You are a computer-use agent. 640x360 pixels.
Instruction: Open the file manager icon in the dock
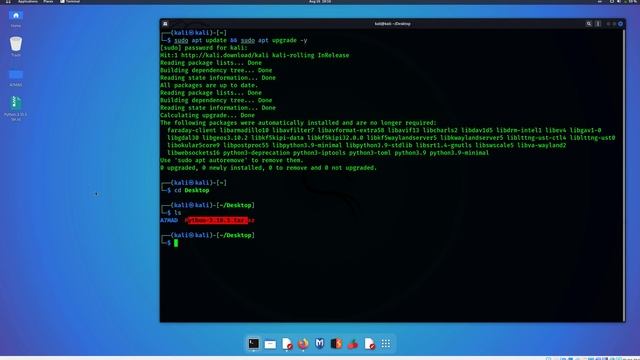coord(270,344)
